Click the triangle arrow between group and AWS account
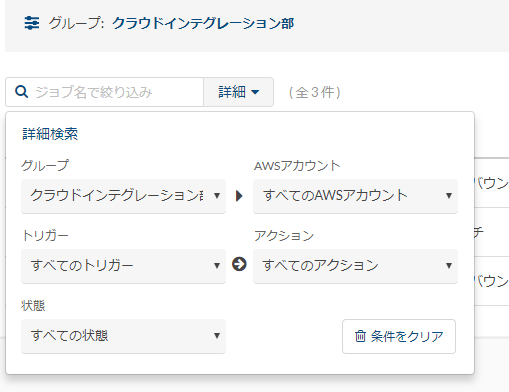Viewport: 509px width, 392px height. tap(239, 196)
